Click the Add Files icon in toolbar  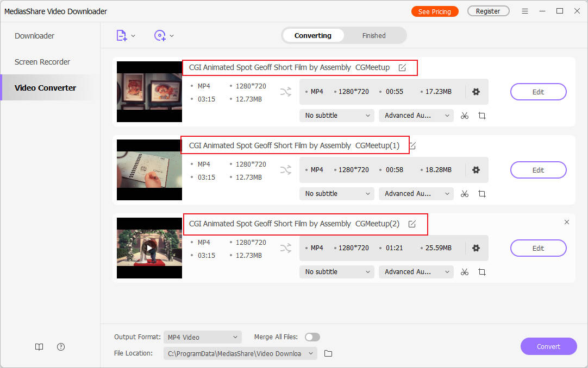coord(122,36)
